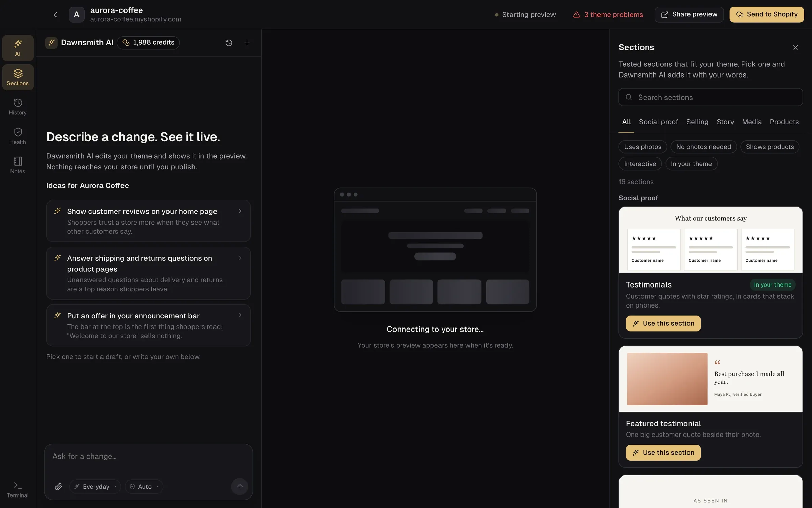Image resolution: width=812 pixels, height=508 pixels.
Task: Open the Everyday mode dropdown
Action: pos(95,487)
